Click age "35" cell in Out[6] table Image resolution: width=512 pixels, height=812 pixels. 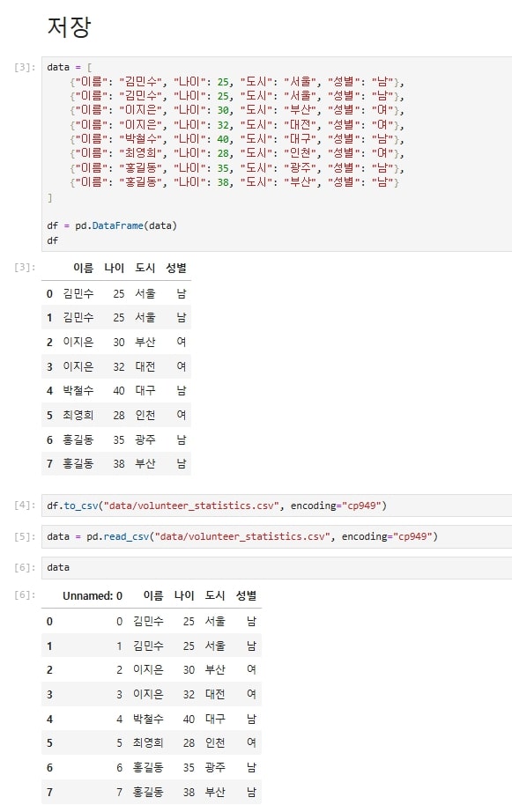[x=189, y=767]
